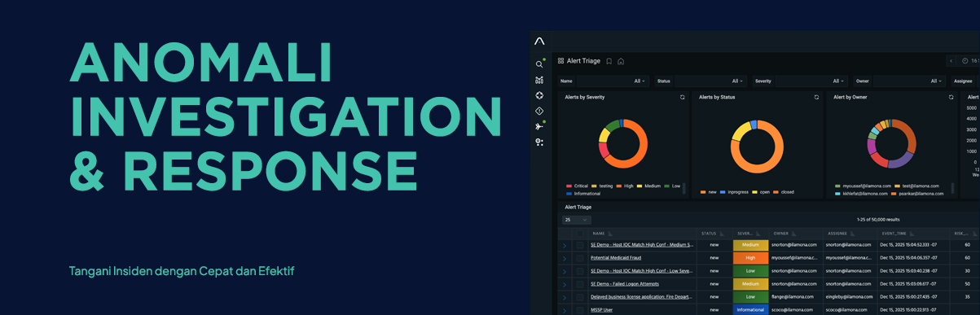The height and width of the screenshot is (315, 980).
Task: Sort by the EVENT_TIME column icon
Action: [x=912, y=234]
